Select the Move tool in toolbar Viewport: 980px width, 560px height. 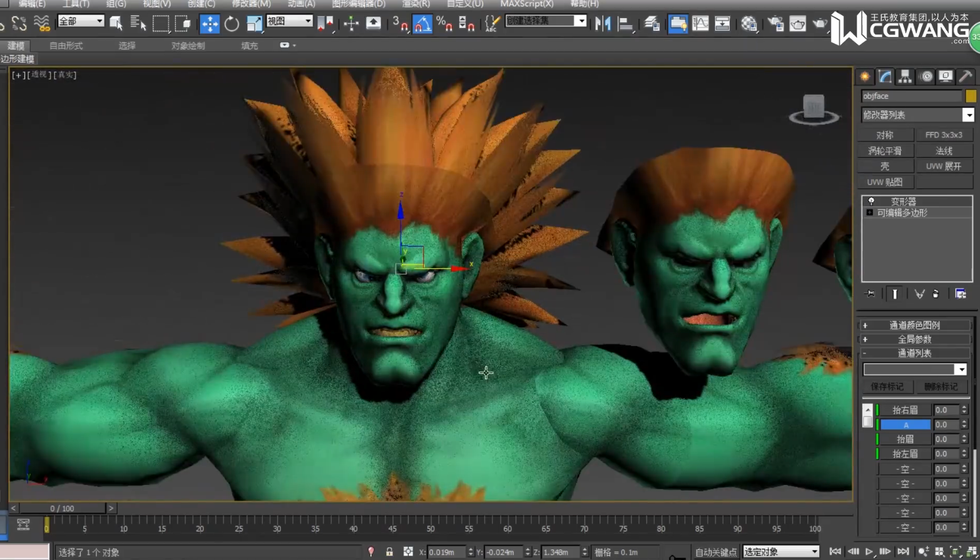pos(210,24)
